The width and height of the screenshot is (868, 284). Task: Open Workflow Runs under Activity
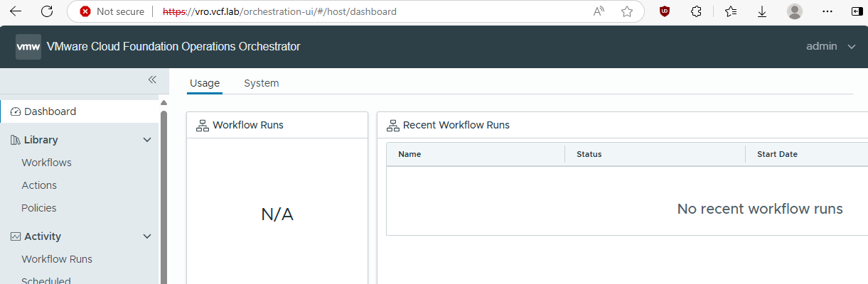pos(57,259)
